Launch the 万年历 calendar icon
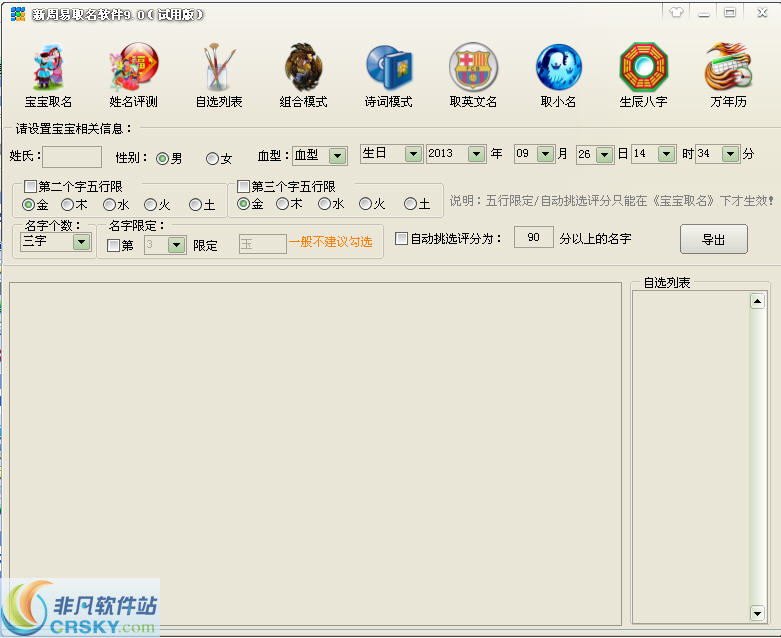Screen dimensions: 781x638 pos(729,68)
